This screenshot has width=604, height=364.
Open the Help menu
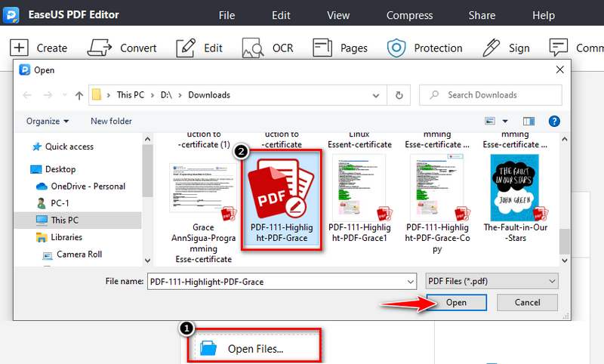coord(544,15)
